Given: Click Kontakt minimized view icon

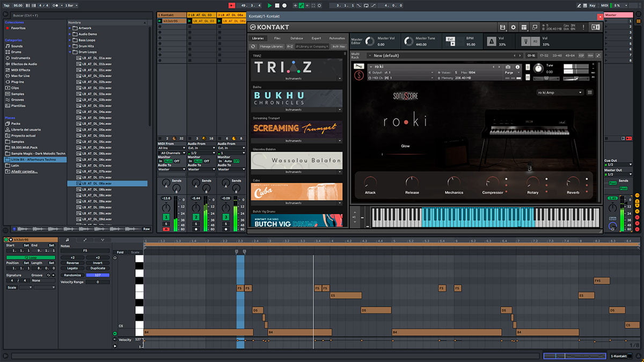Looking at the screenshot, I should pyautogui.click(x=535, y=27).
